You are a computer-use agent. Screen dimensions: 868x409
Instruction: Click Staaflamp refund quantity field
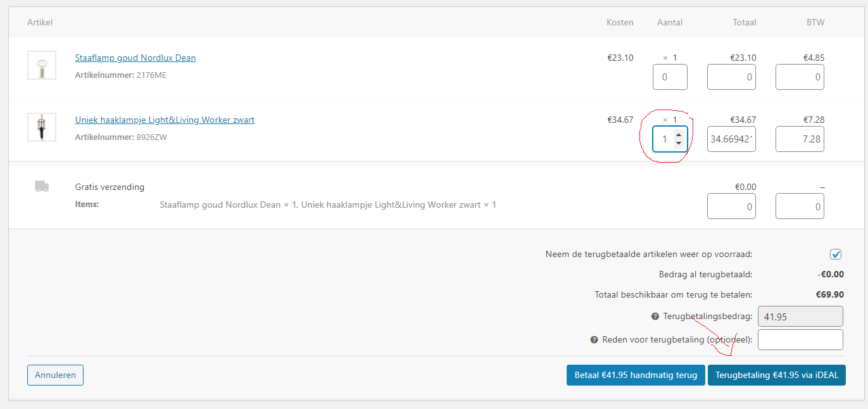pos(670,77)
